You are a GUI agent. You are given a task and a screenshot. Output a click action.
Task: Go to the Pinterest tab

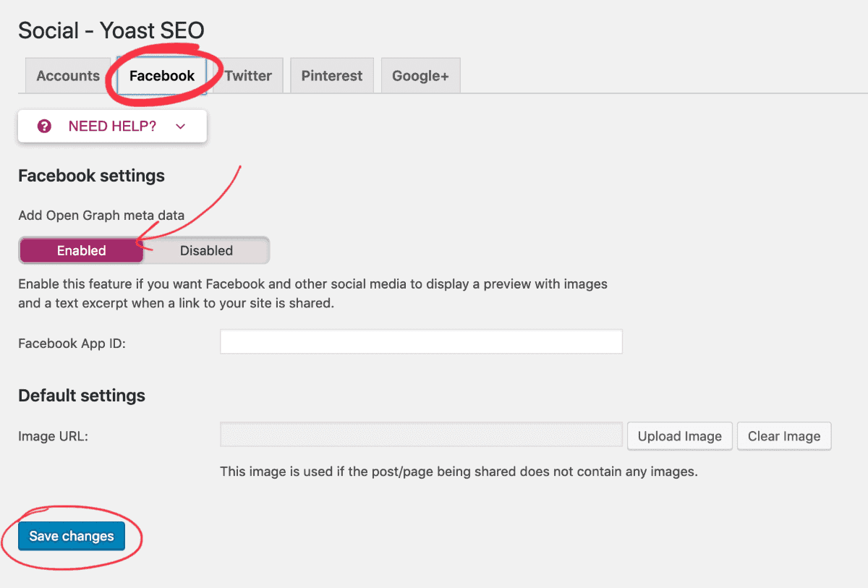(x=332, y=76)
